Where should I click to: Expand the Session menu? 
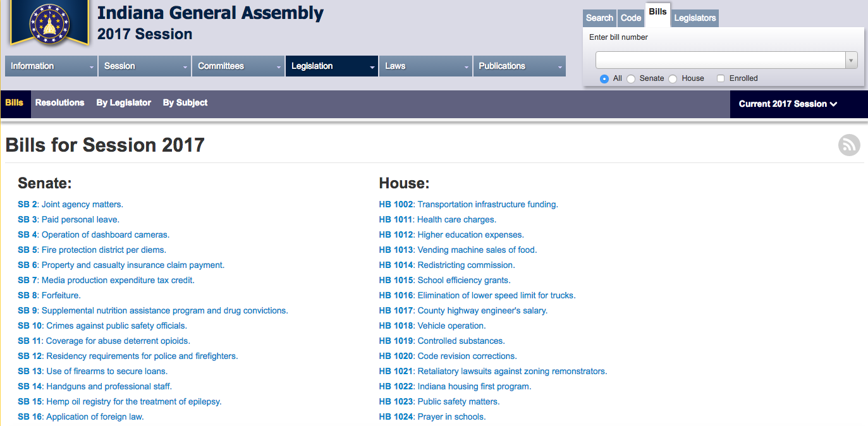[x=145, y=66]
